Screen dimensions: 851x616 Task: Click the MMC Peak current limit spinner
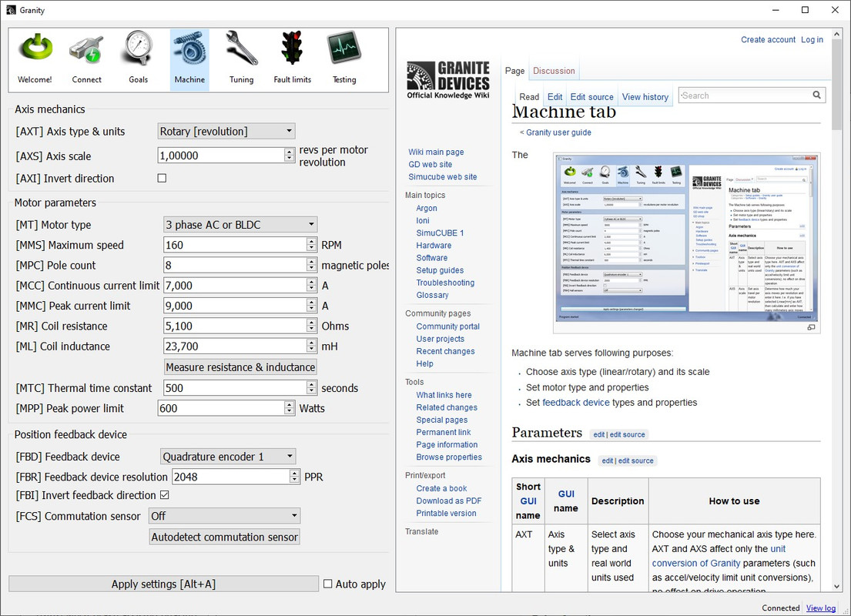pos(312,306)
